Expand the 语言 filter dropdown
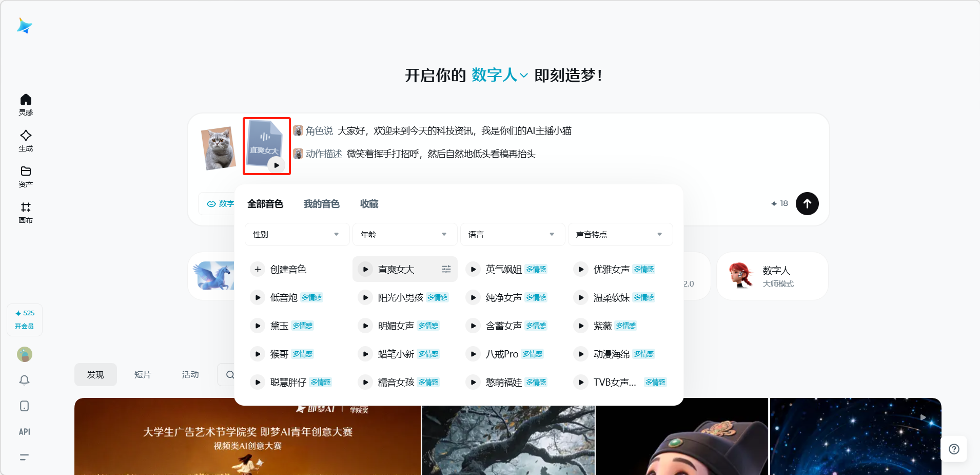The image size is (980, 475). point(512,234)
